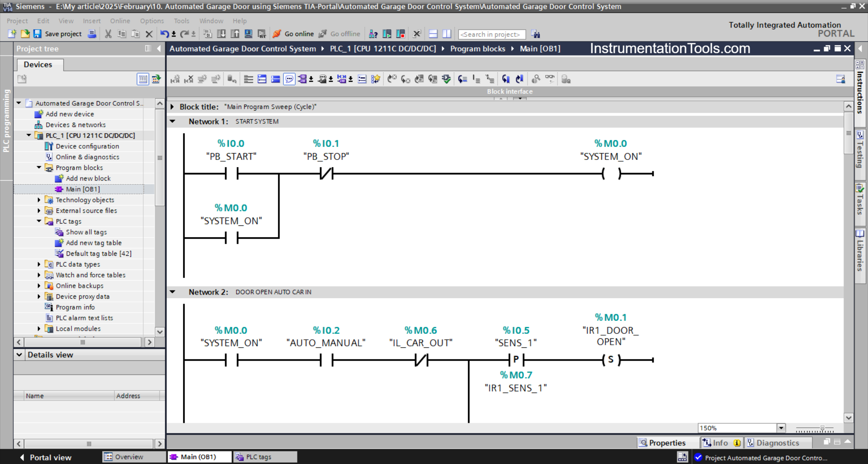Image resolution: width=868 pixels, height=464 pixels.
Task: Click Close all networks icon
Action: click(275, 79)
